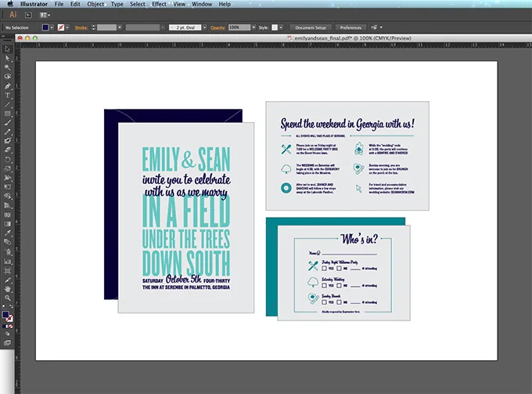532x394 pixels.
Task: Select the Paintbrush tool
Action: [8, 123]
